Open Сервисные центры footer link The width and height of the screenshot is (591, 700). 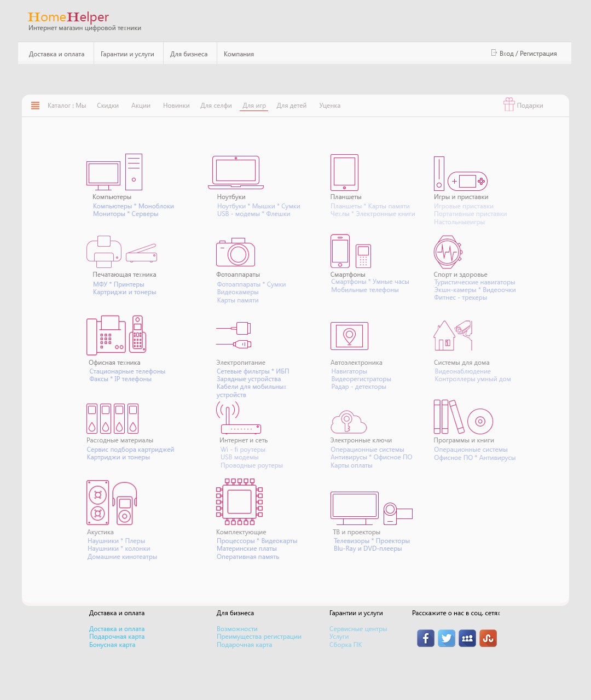pos(358,629)
